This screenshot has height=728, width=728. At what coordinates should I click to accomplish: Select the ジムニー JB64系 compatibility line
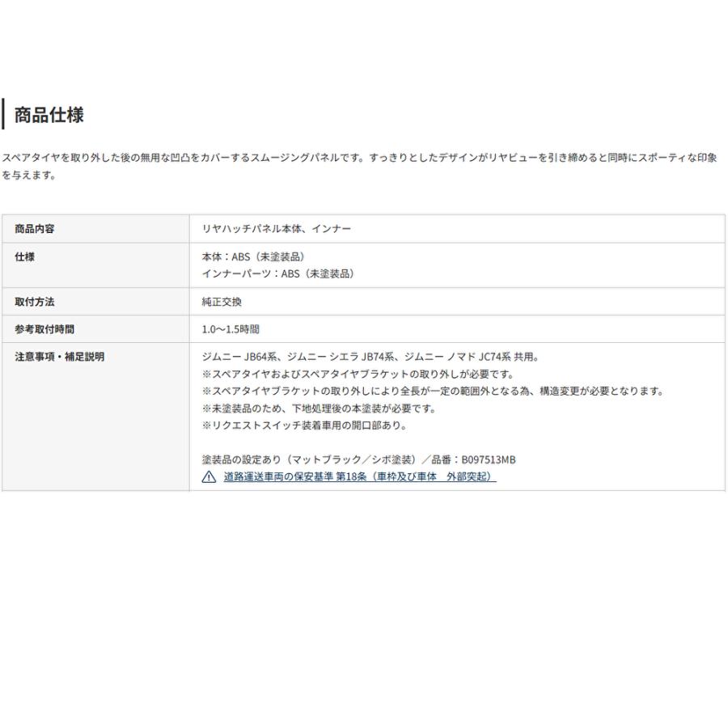(x=370, y=357)
